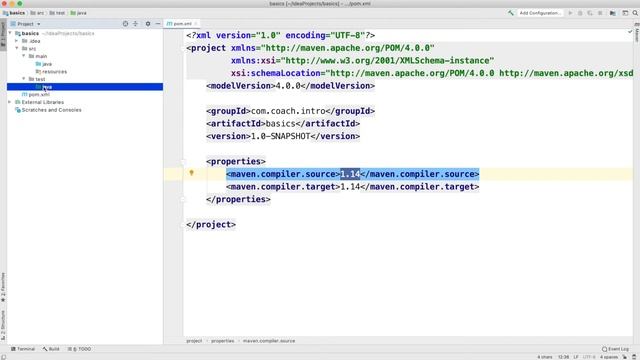
Task: Click the artifactId value basics
Action: coord(280,124)
